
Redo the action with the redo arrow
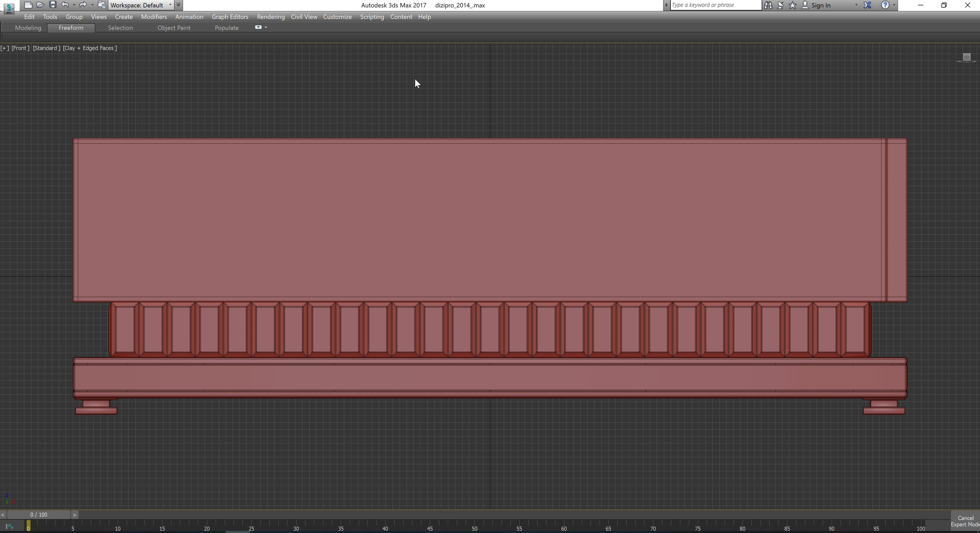(82, 5)
